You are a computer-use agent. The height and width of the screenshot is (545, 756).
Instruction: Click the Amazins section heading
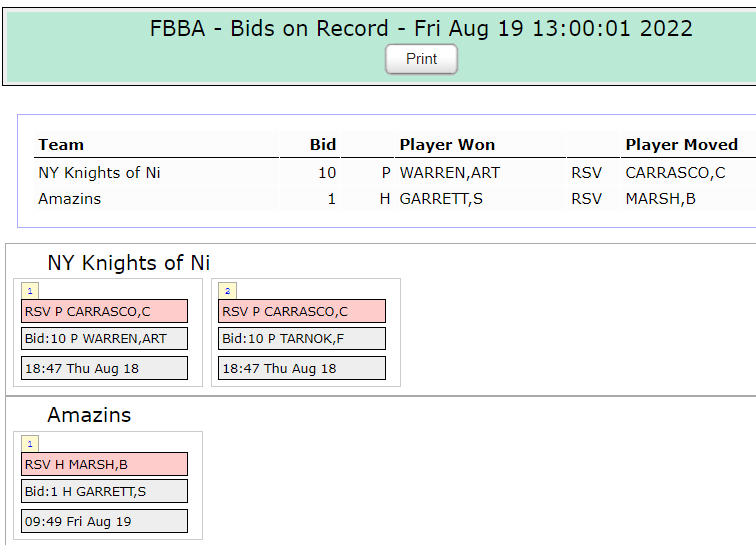(x=89, y=415)
